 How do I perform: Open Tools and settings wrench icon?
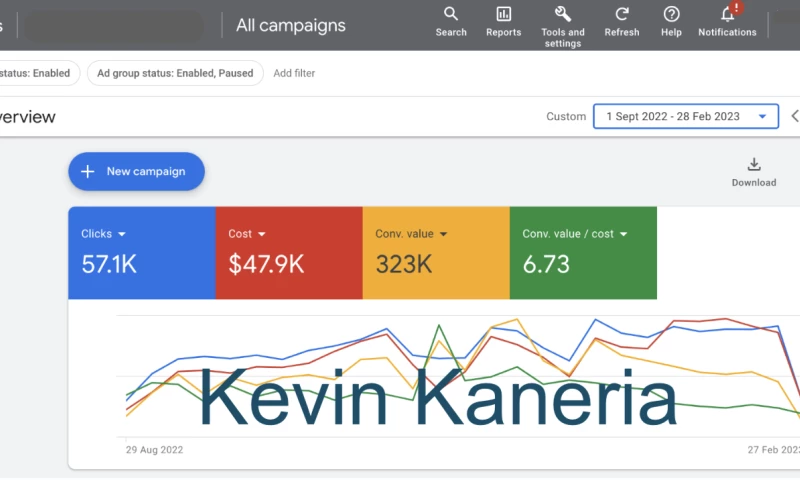(563, 14)
